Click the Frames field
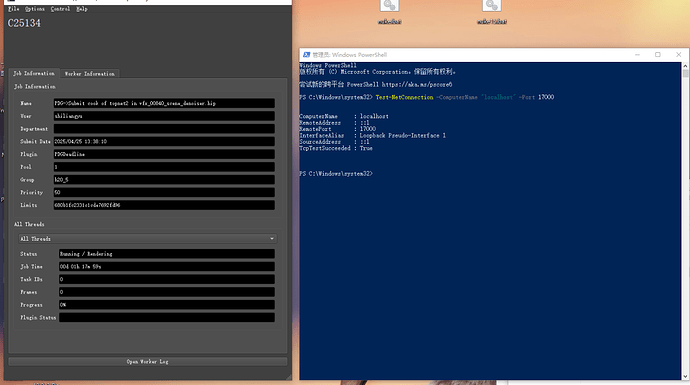Screen dimensions: 690x385 [x=167, y=292]
